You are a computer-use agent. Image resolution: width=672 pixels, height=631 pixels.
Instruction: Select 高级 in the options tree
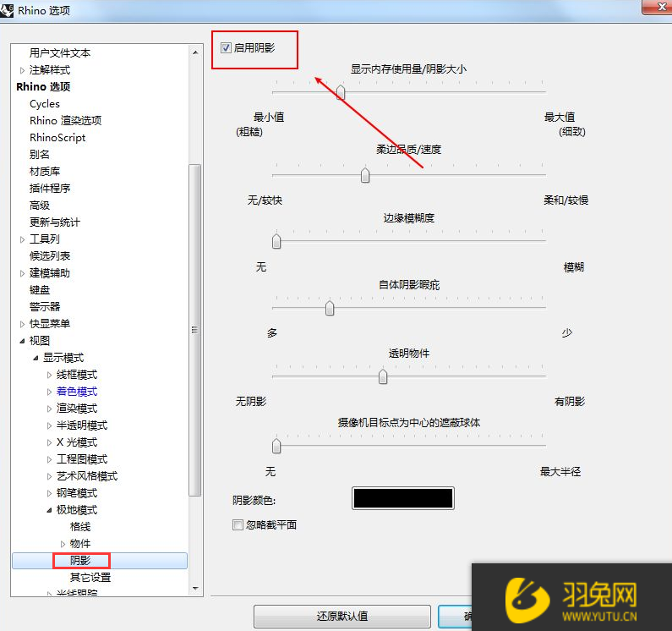click(x=40, y=206)
